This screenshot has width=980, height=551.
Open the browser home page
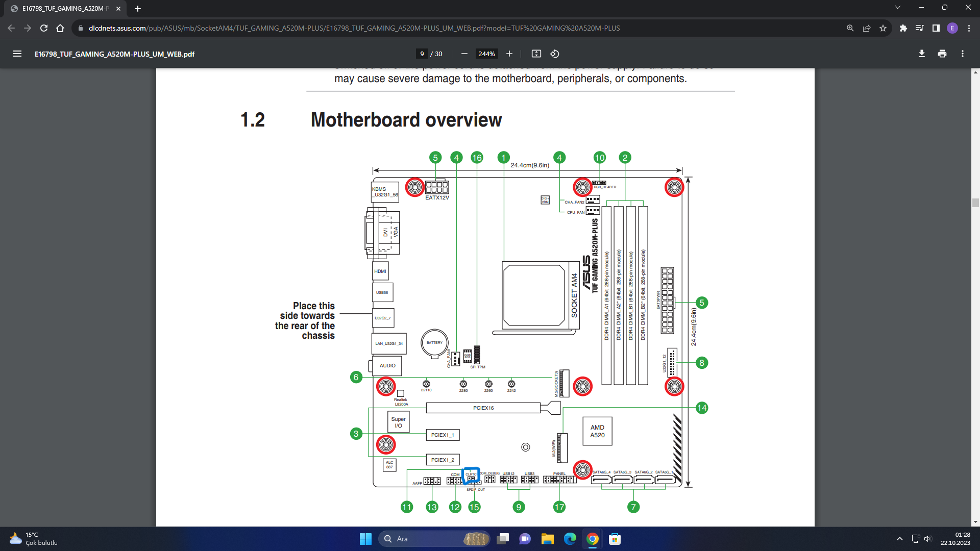pos(60,28)
